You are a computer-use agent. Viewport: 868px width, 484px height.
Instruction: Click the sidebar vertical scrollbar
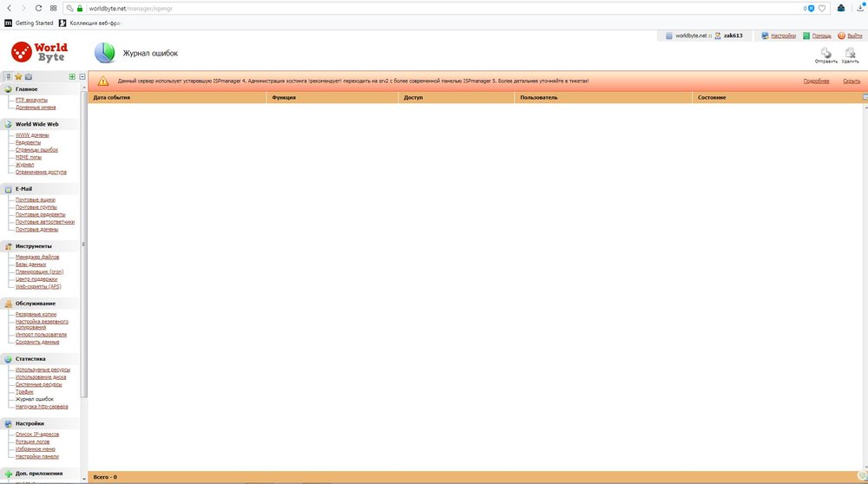[84, 260]
